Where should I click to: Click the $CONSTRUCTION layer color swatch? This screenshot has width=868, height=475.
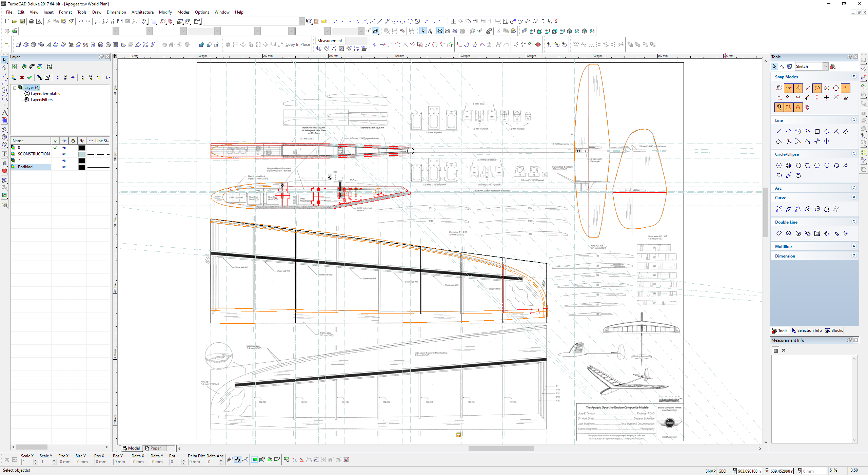pyautogui.click(x=82, y=154)
